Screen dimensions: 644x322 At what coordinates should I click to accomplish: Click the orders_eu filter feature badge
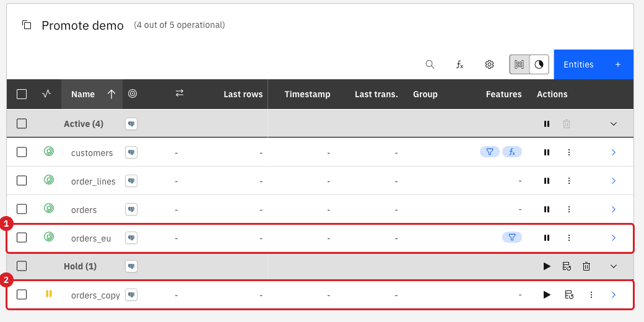click(x=511, y=237)
